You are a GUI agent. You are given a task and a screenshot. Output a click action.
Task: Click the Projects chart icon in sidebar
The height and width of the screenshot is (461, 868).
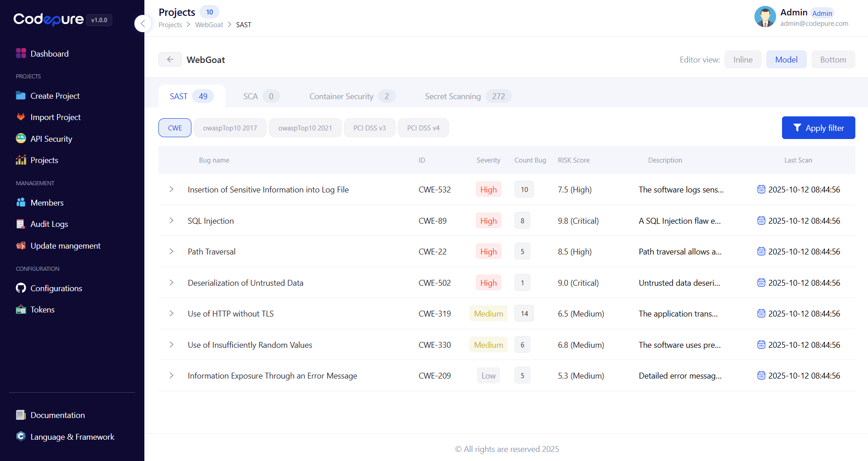(x=21, y=160)
